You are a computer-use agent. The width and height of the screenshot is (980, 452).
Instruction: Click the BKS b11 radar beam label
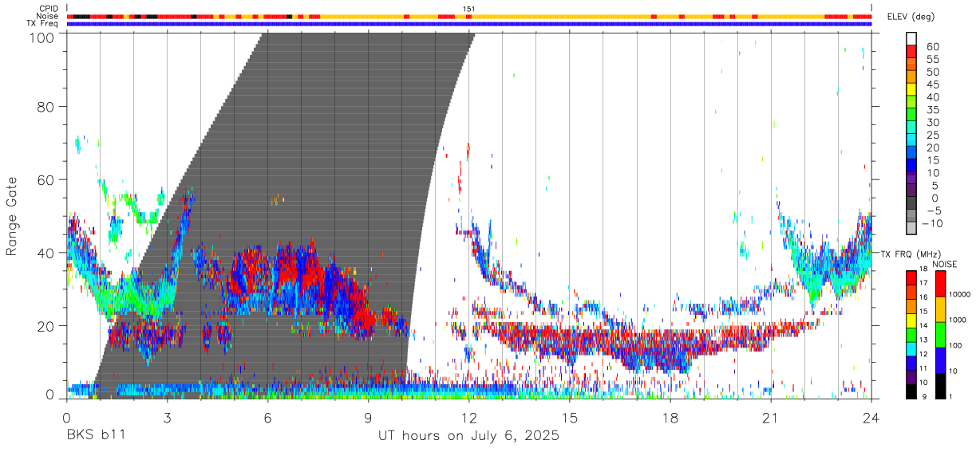click(x=95, y=436)
